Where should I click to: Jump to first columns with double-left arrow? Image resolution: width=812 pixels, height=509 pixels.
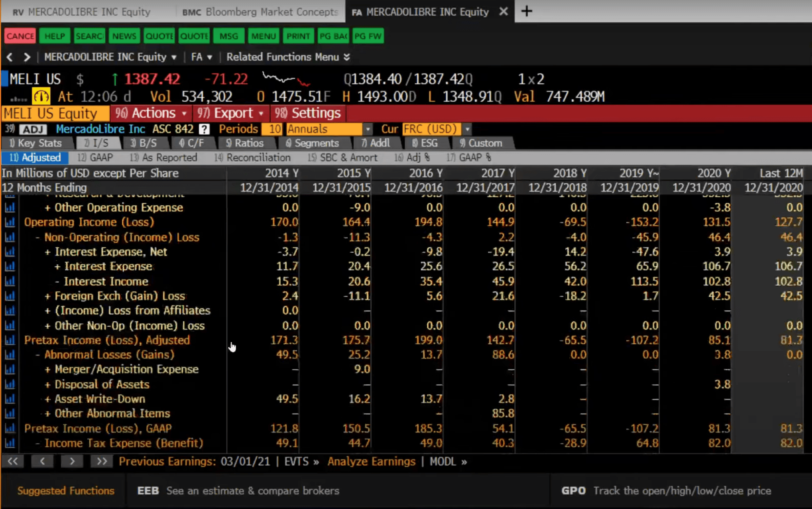(x=13, y=462)
